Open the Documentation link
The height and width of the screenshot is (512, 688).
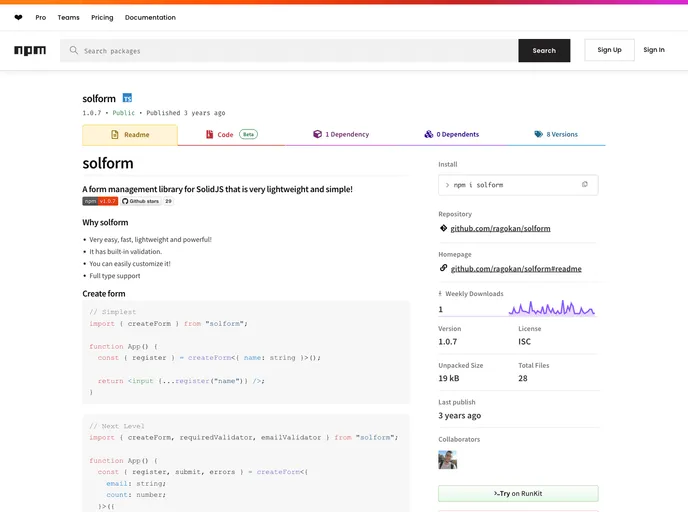pyautogui.click(x=150, y=18)
